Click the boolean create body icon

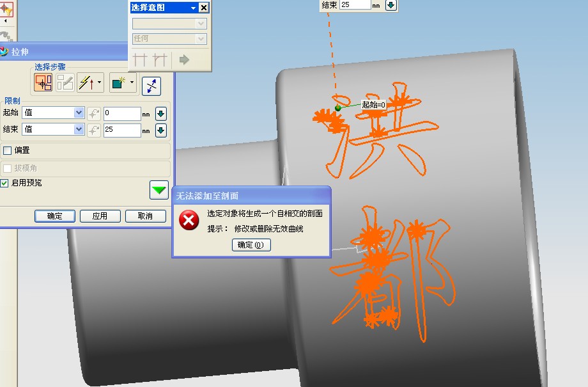point(119,83)
